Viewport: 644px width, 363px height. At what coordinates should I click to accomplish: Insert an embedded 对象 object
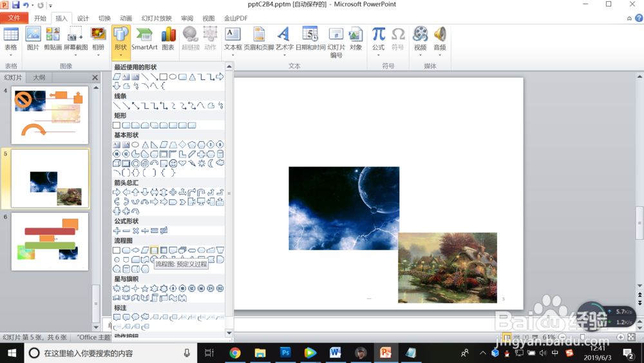[x=355, y=39]
